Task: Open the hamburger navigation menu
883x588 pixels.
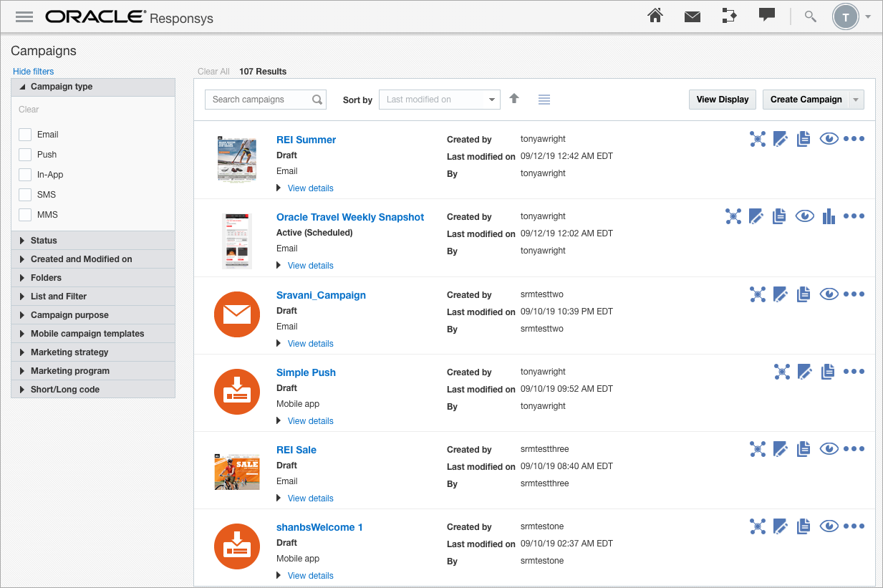Action: click(x=24, y=17)
